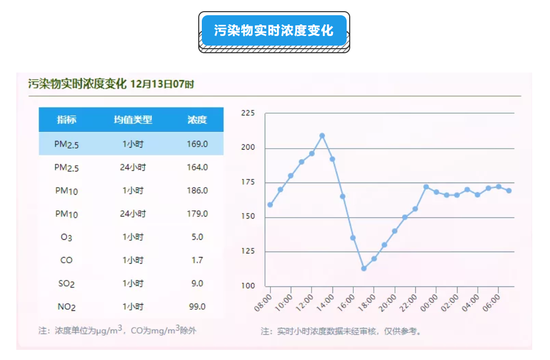Screen dimensions: 550x360
Task: Click the 225 y-axis label
Action: pos(248,113)
